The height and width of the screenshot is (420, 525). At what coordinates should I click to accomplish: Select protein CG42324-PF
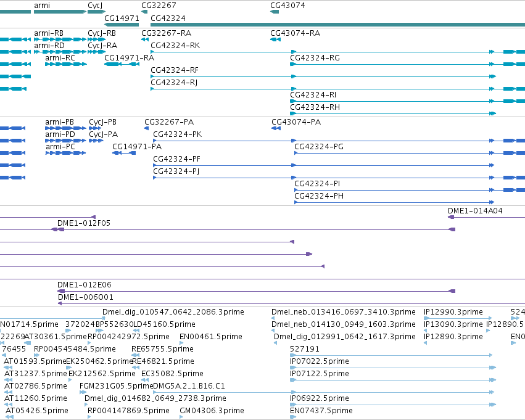[177, 159]
